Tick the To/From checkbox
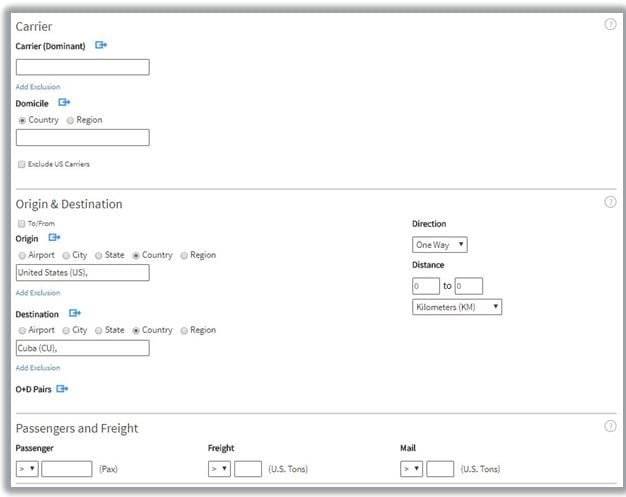The height and width of the screenshot is (497, 626). (x=21, y=224)
